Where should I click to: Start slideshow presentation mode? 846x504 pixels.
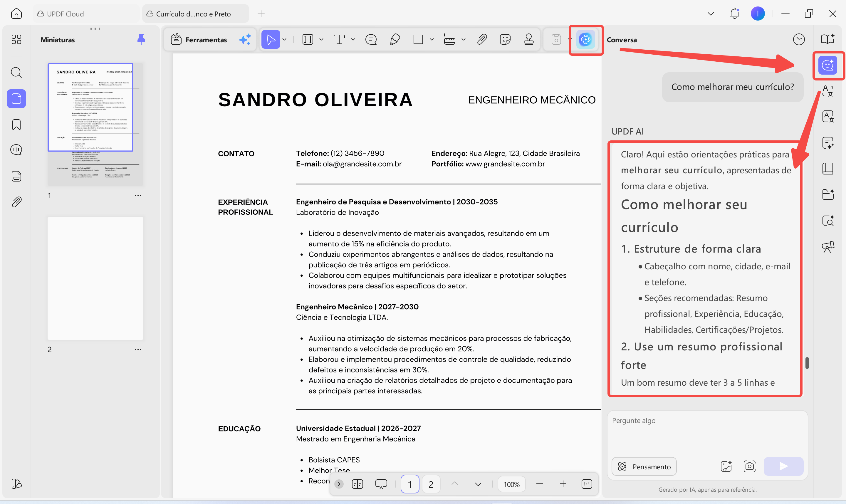(x=381, y=484)
